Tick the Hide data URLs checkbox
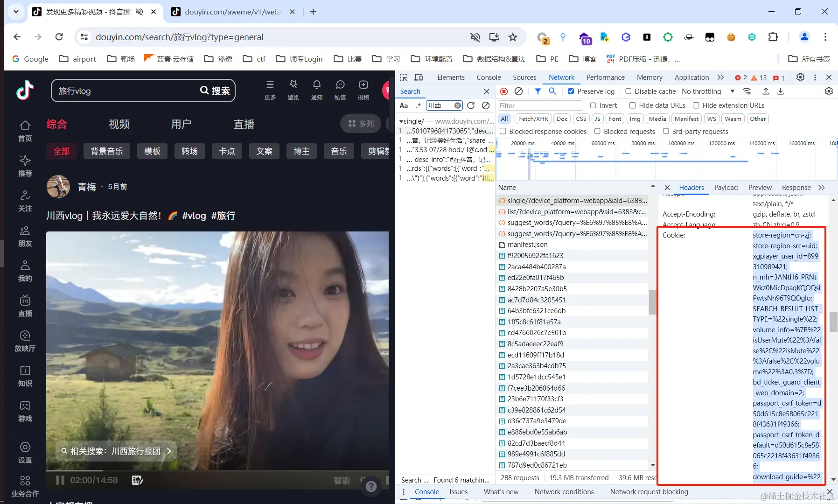Viewport: 838px width, 504px height. pyautogui.click(x=633, y=105)
